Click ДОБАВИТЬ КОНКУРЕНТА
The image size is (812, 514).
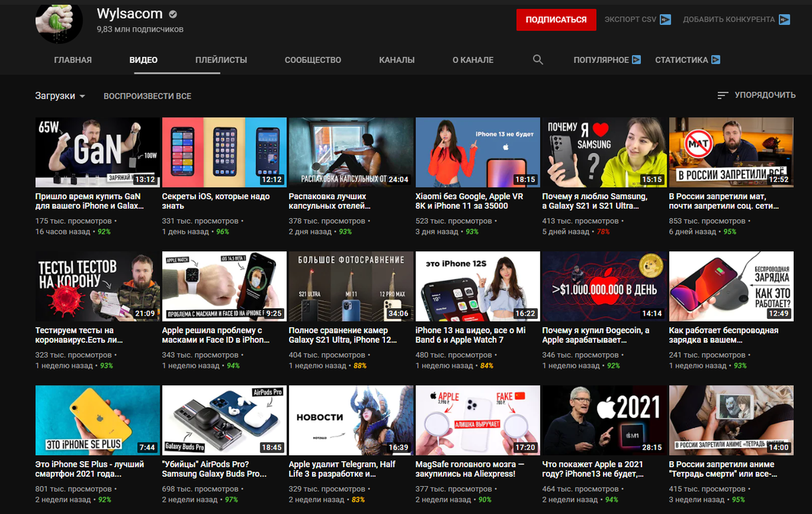click(729, 20)
